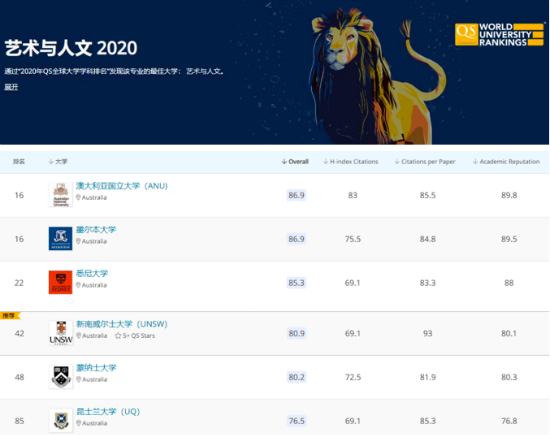Image resolution: width=550 pixels, height=435 pixels.
Task: Click UNSW overall score 80.9
Action: pos(296,333)
